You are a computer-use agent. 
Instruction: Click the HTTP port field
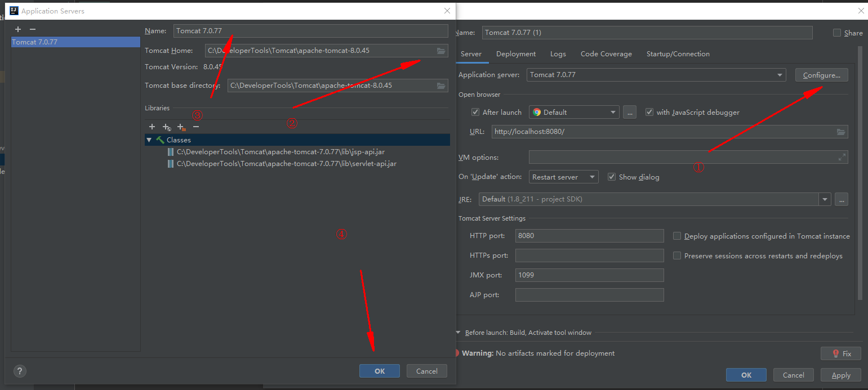tap(590, 236)
